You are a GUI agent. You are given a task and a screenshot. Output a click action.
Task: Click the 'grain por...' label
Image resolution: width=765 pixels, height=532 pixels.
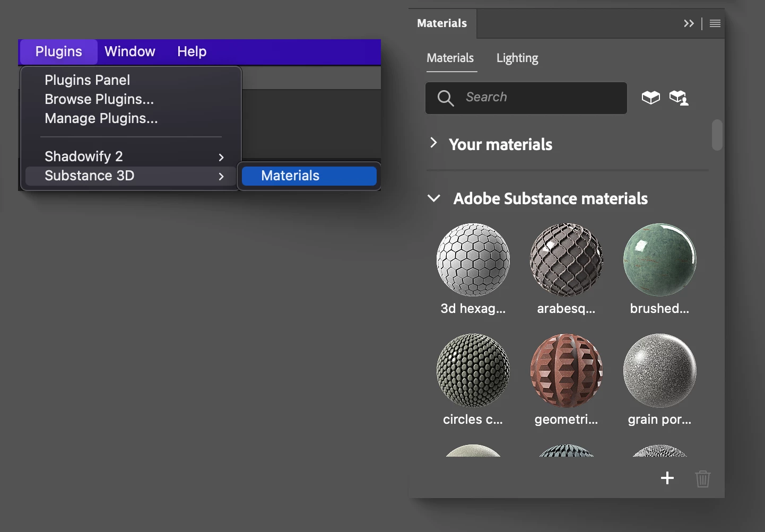659,420
